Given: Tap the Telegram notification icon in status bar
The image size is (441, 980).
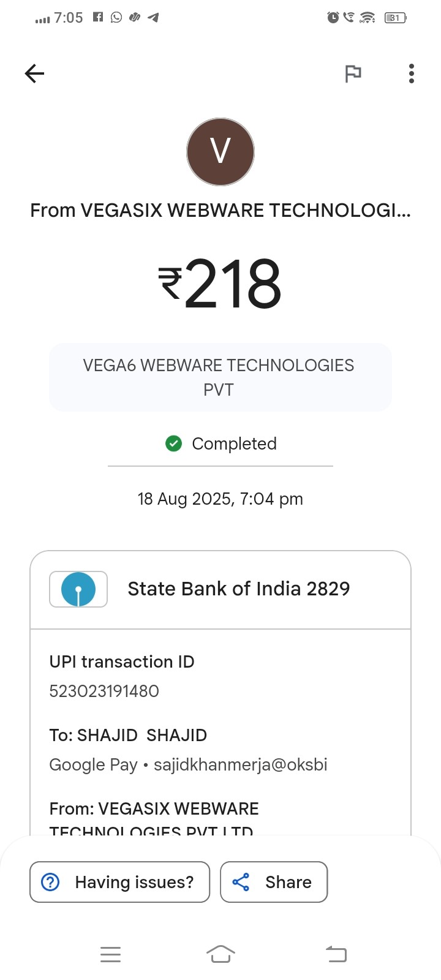Looking at the screenshot, I should pos(153,17).
